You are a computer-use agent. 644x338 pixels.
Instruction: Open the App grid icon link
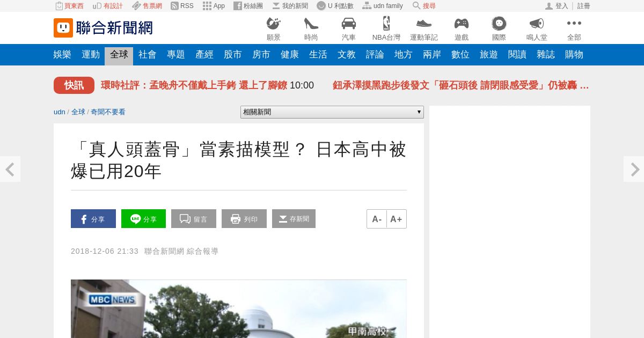point(214,6)
